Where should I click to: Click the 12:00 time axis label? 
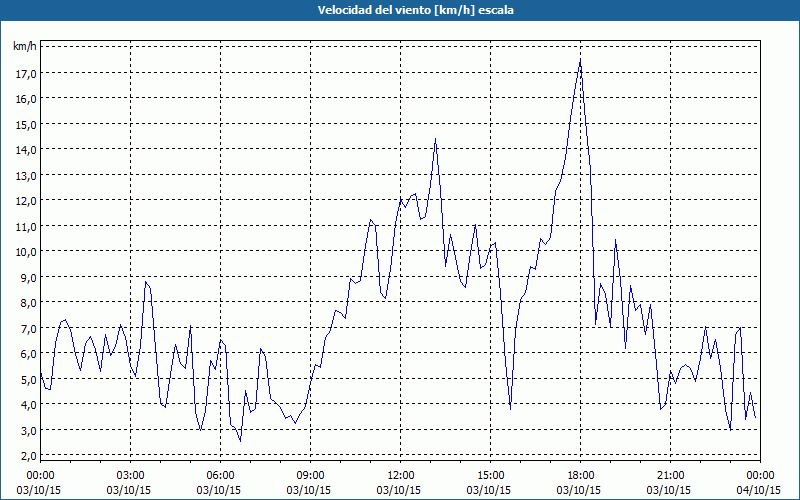pos(401,476)
